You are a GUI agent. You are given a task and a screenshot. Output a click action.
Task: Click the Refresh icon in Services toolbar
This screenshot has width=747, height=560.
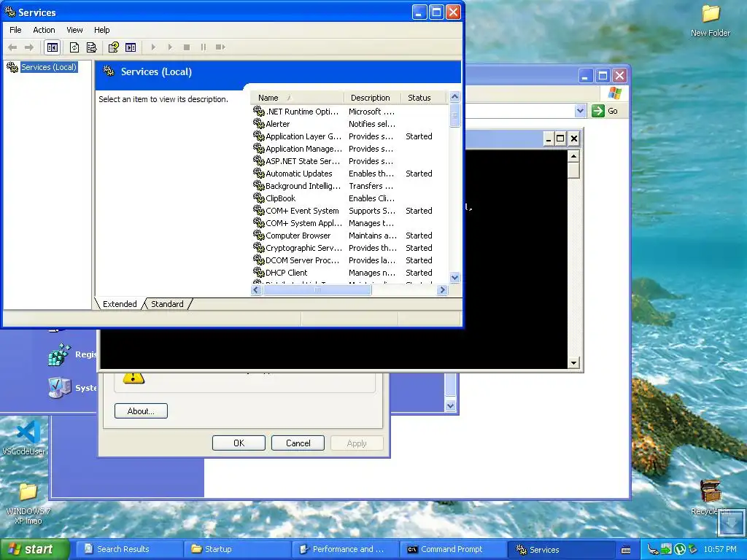click(x=74, y=47)
